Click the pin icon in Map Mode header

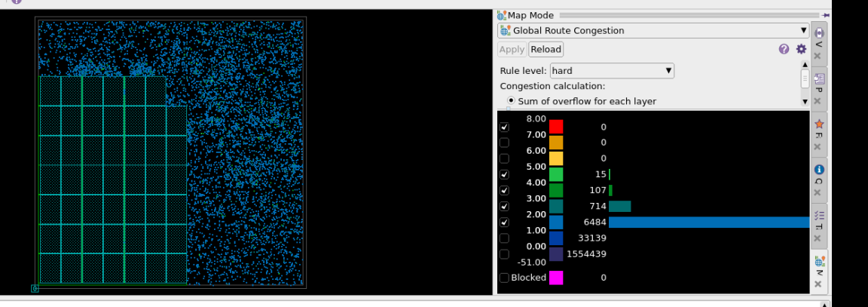(827, 15)
